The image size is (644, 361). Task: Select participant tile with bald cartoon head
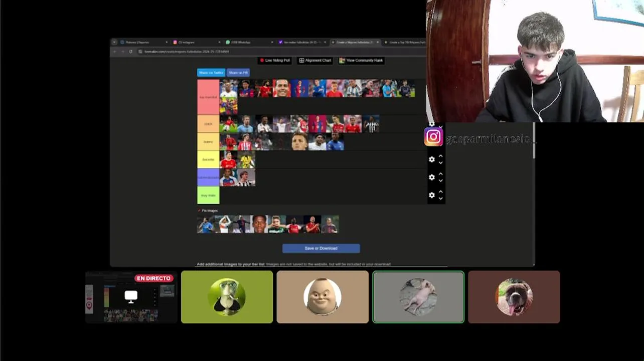[323, 297]
